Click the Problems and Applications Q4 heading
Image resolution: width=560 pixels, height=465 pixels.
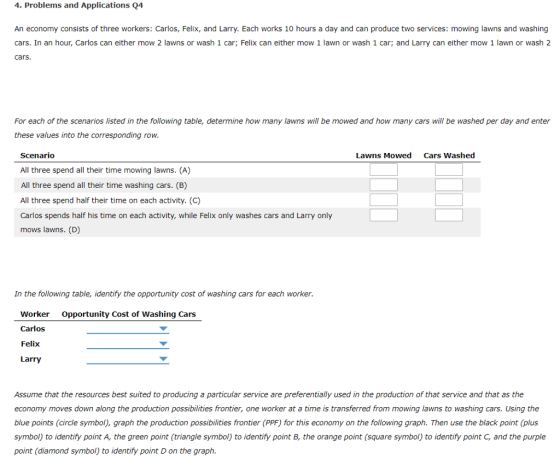pyautogui.click(x=79, y=5)
